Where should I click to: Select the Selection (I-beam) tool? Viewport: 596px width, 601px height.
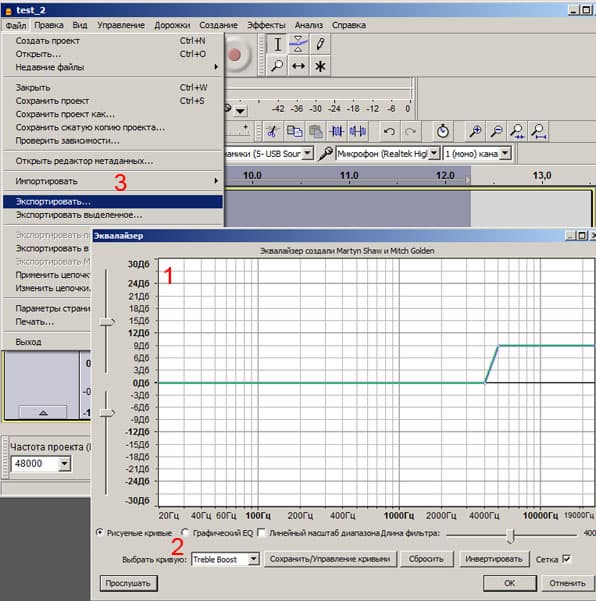point(277,44)
